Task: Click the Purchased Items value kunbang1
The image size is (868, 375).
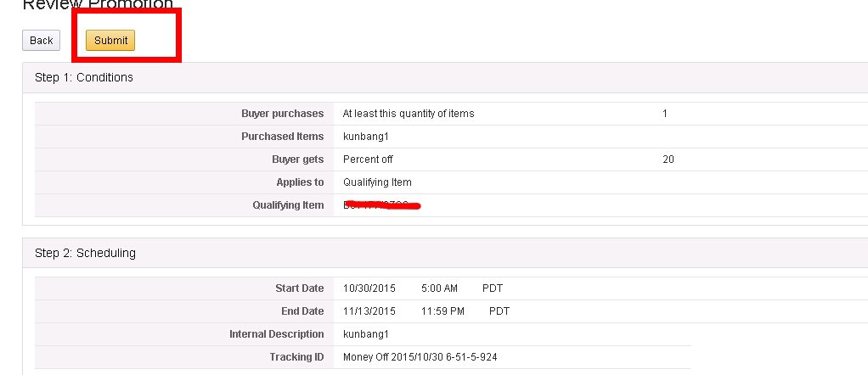Action: pyautogui.click(x=366, y=137)
